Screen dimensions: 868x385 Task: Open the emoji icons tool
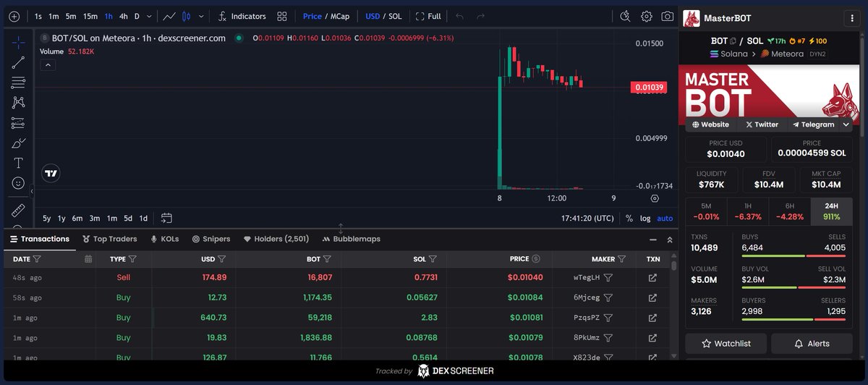pyautogui.click(x=19, y=183)
